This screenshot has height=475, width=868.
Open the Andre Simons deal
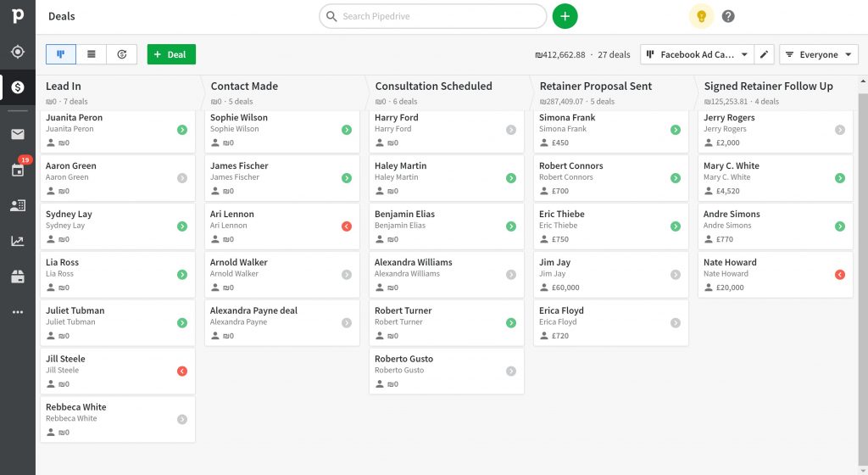[x=775, y=226]
